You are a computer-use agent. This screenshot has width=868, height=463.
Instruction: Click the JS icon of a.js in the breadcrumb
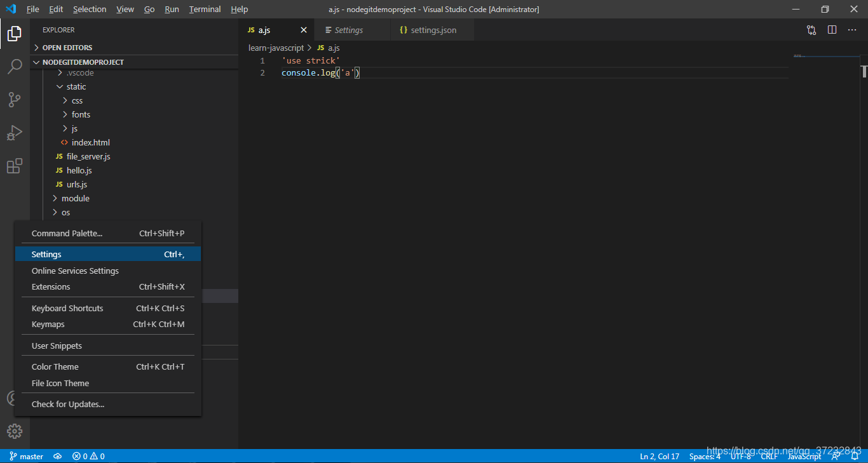(x=321, y=48)
